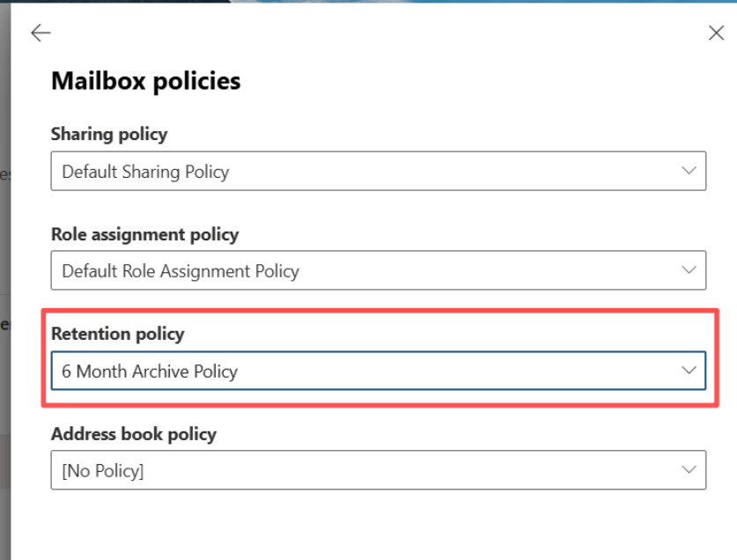Click the Retention policy label
Screen dimensions: 737x560
pos(117,334)
